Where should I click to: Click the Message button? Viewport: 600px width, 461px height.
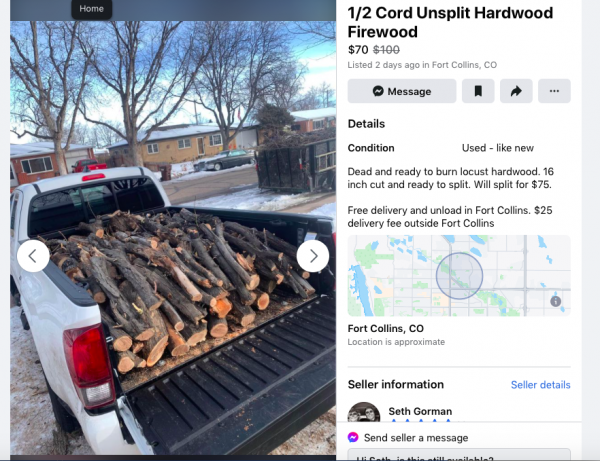(402, 91)
